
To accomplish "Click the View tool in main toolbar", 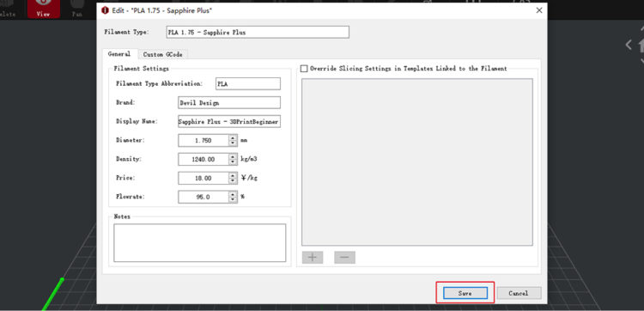I will 44,9.
